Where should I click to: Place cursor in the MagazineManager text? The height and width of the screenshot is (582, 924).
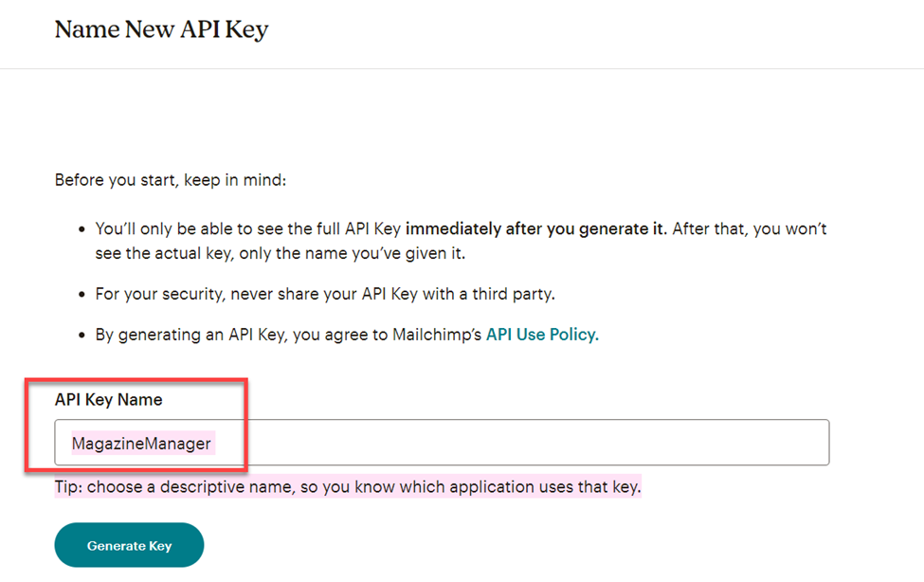[141, 444]
